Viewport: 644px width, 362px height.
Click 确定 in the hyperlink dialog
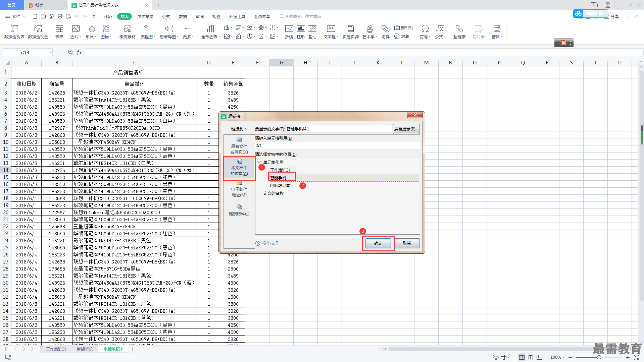point(378,243)
